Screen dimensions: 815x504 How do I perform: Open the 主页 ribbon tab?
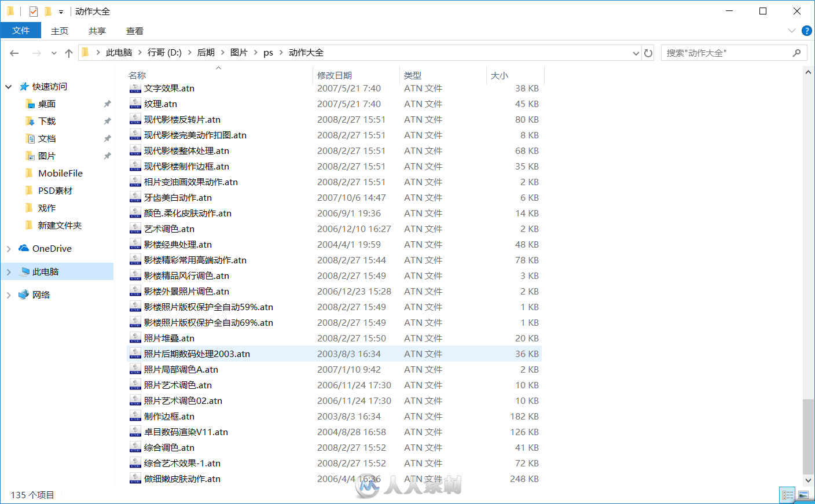[60, 31]
